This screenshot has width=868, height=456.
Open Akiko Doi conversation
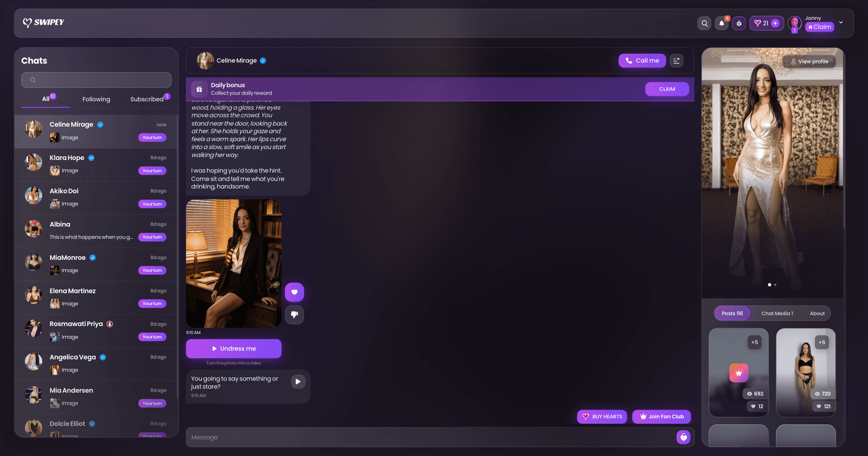(x=96, y=198)
